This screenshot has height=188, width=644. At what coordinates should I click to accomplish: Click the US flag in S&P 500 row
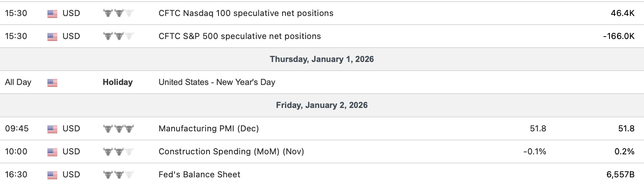tap(52, 37)
